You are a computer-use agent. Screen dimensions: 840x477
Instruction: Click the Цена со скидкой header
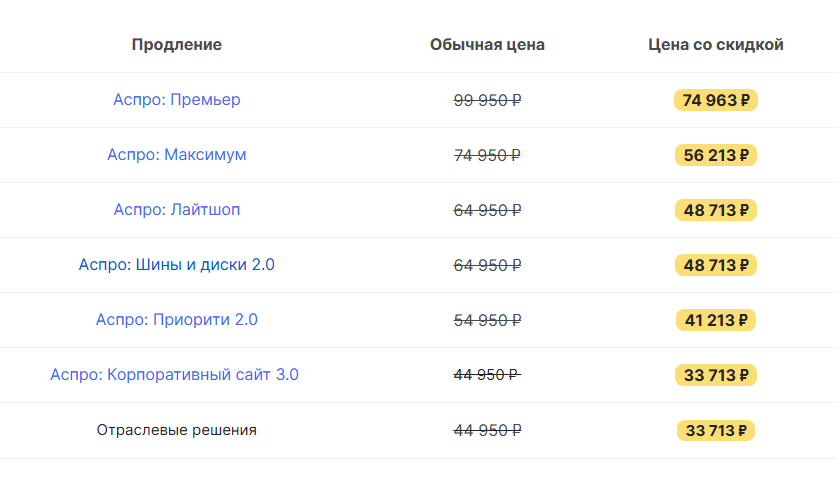pos(716,45)
